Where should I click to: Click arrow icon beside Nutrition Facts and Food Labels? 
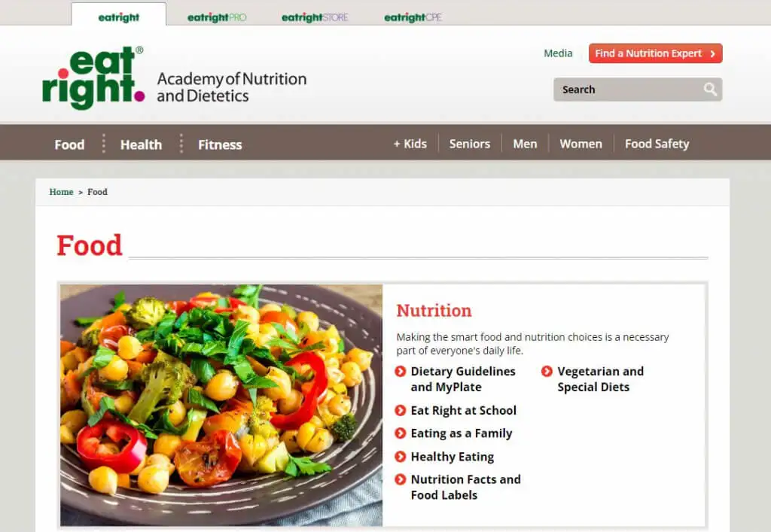point(401,479)
